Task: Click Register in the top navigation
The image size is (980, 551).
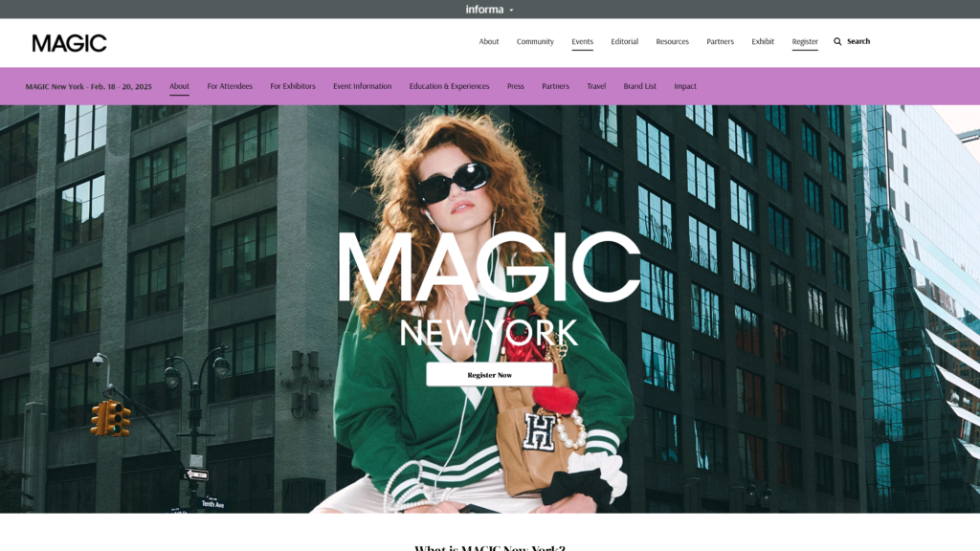Action: click(805, 41)
